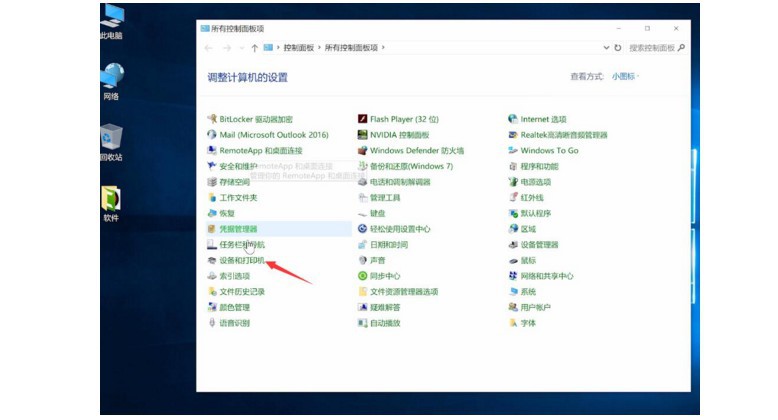
Task: Click the 控制面板 breadcrumb
Action: (299, 48)
